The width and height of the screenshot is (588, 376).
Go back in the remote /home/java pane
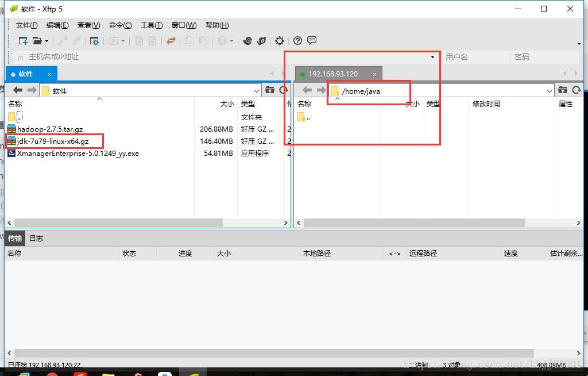[307, 90]
